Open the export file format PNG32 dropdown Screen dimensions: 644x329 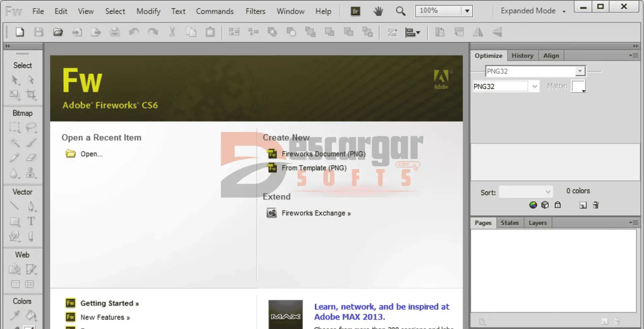pyautogui.click(x=534, y=86)
